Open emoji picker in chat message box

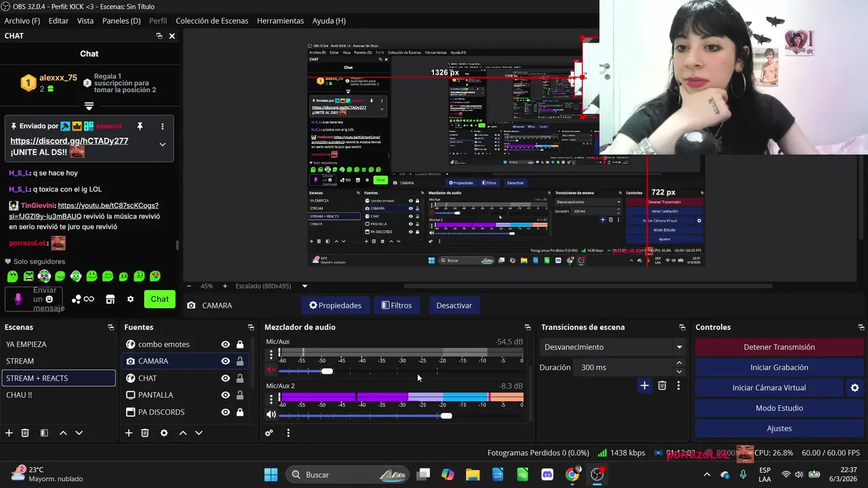pyautogui.click(x=49, y=299)
